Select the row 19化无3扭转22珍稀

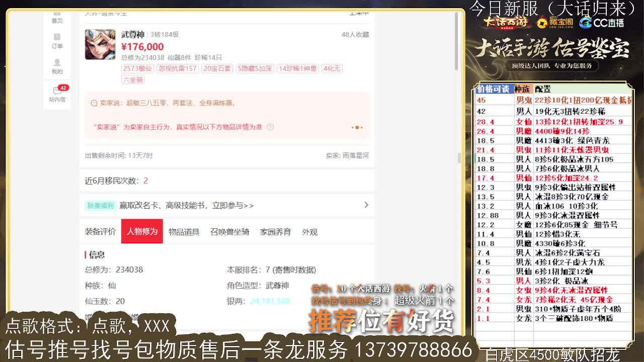[x=554, y=112]
